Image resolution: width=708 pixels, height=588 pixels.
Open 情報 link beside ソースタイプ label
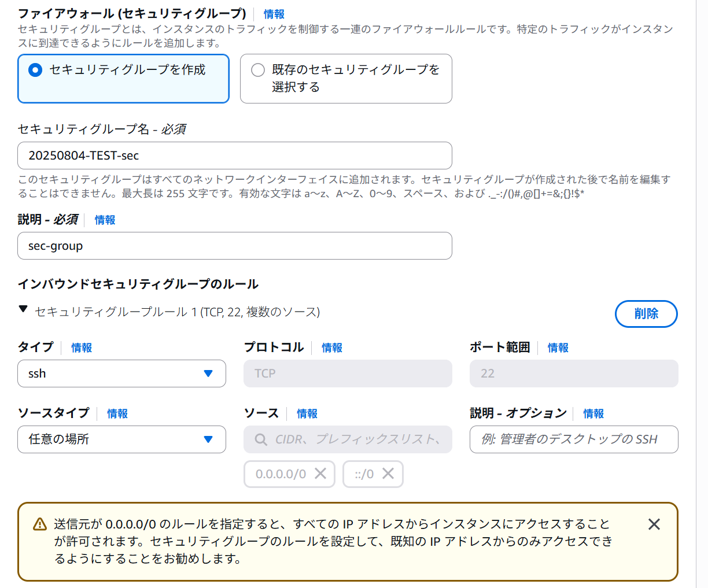click(x=117, y=413)
